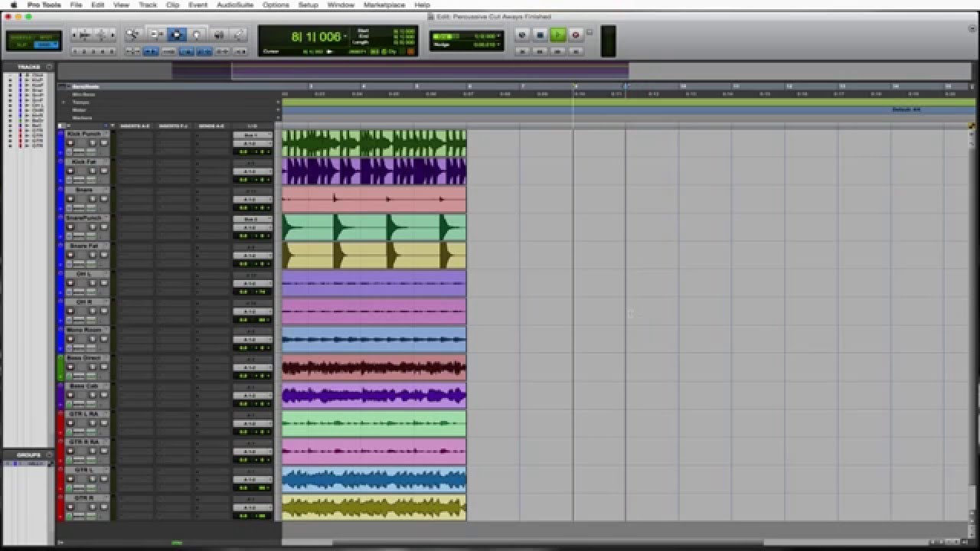Select the Scrubber tool
This screenshot has height=551, width=980.
tap(218, 34)
